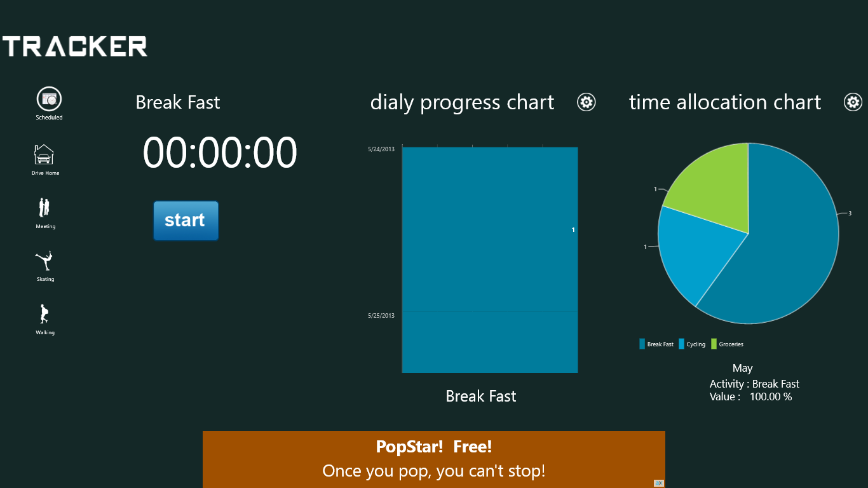Open daily progress chart settings gear
Viewport: 868px width, 488px height.
(x=586, y=102)
